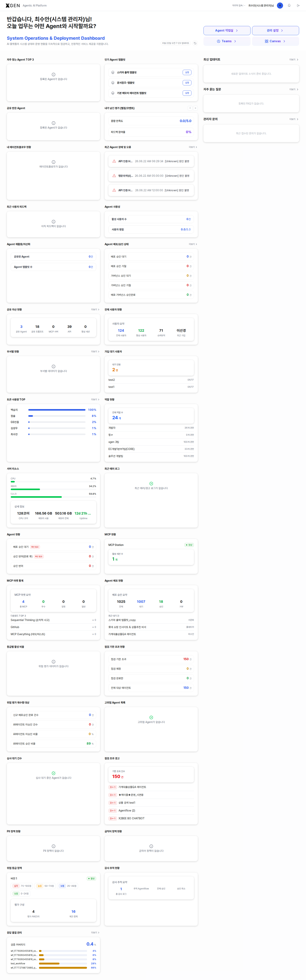306x980 pixels.
Task: Click the dashboard refresh icon
Action: coord(195,43)
